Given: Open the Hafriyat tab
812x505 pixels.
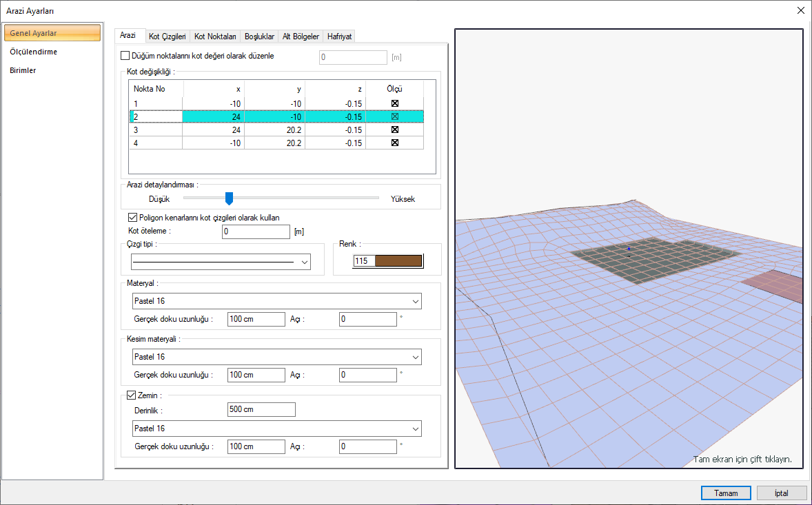Looking at the screenshot, I should (339, 37).
